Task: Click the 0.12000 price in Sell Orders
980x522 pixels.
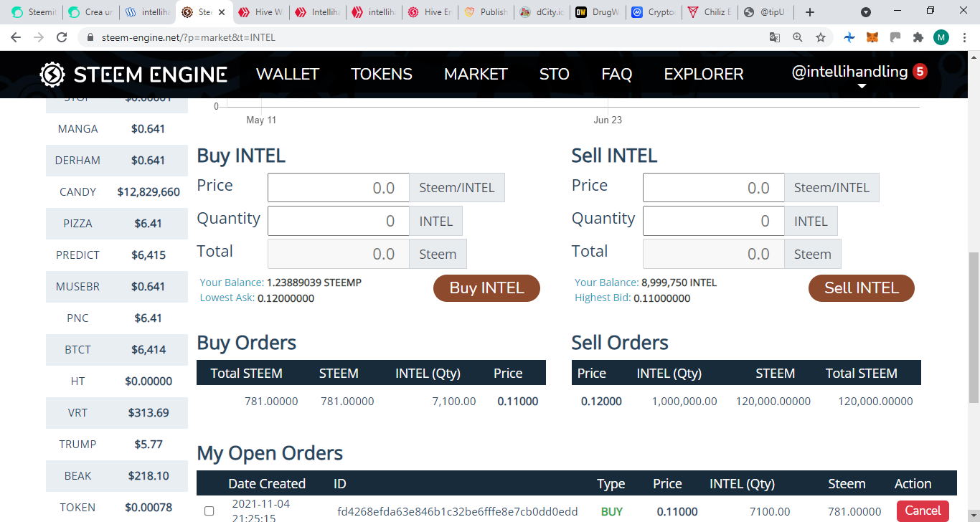Action: [x=601, y=402]
